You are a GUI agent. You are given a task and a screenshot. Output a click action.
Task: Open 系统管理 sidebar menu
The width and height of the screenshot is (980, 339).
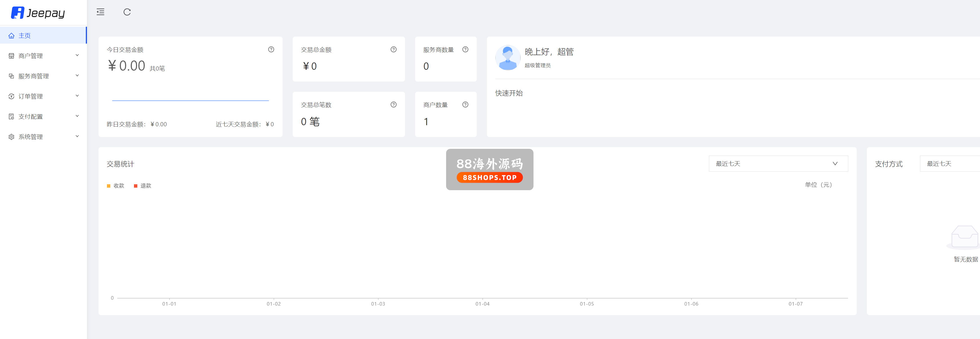click(x=43, y=137)
